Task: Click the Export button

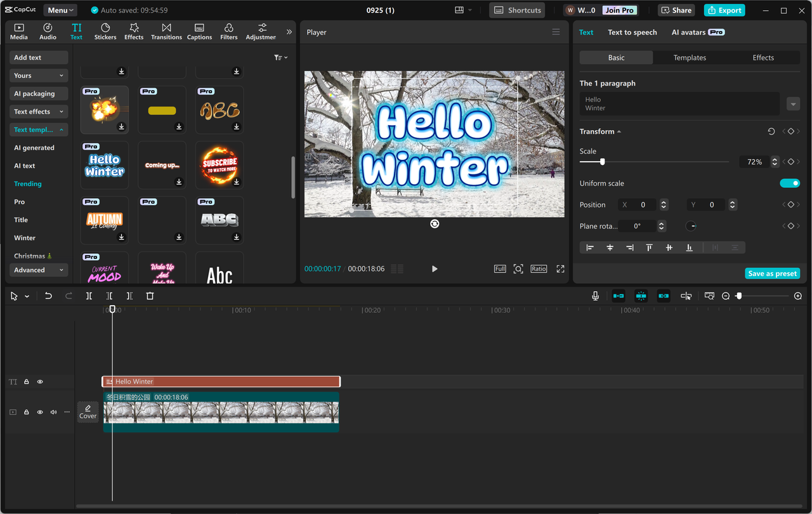Action: [x=724, y=10]
